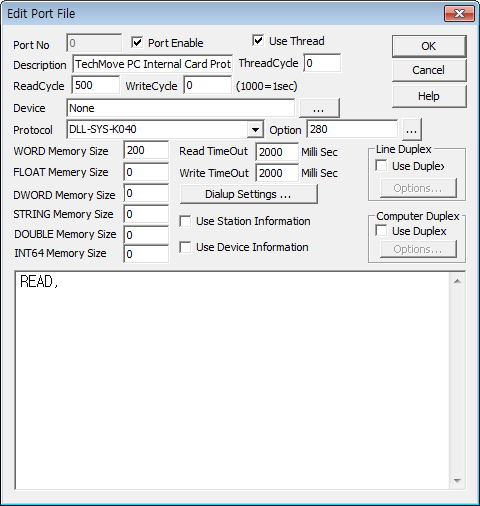480x506 pixels.
Task: Click the Description text field
Action: click(x=153, y=64)
